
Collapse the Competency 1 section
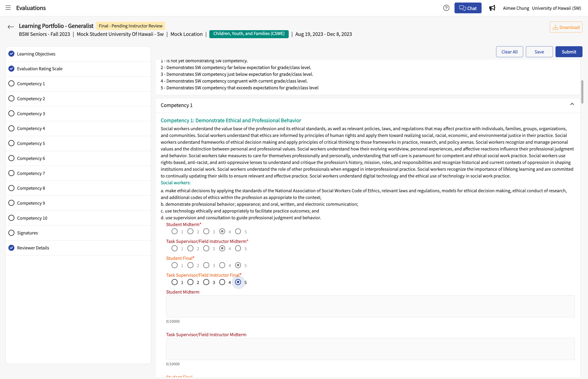click(x=572, y=104)
